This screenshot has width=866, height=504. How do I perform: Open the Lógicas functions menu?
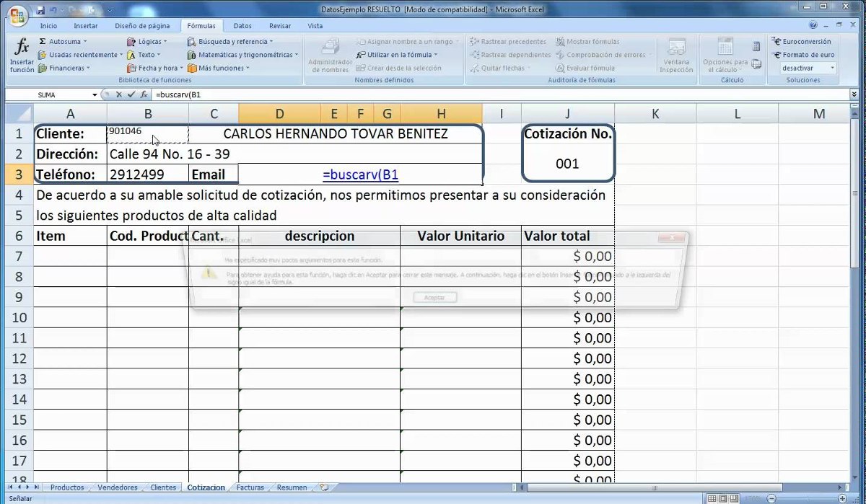tap(146, 42)
